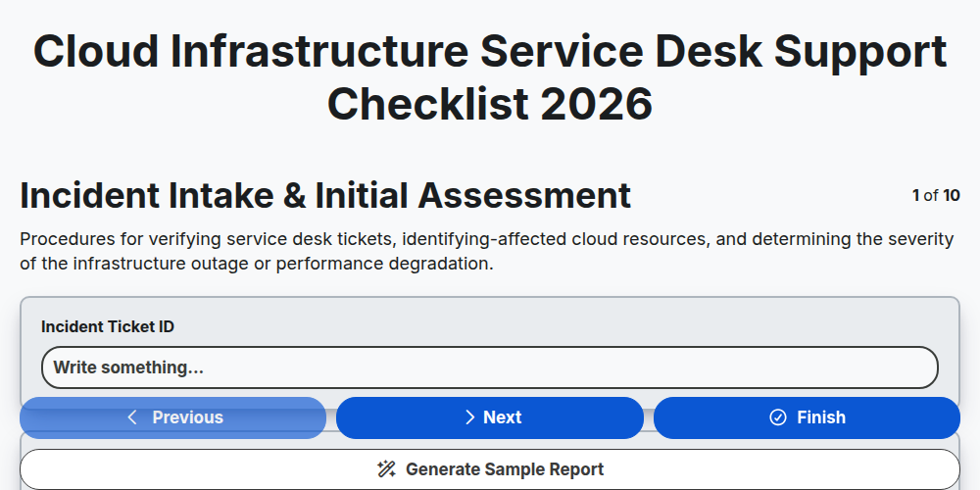Click the Incident Ticket ID input field
Image resolution: width=980 pixels, height=490 pixels.
[x=489, y=367]
